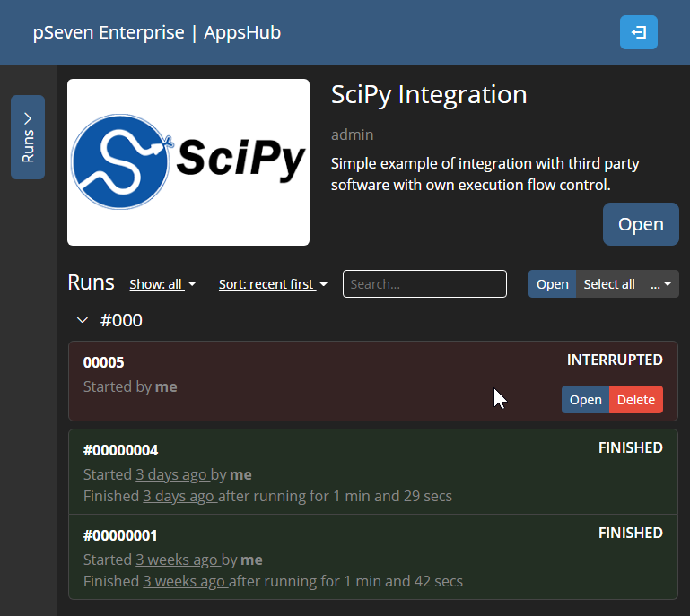Open the SciPy Integration app

640,224
